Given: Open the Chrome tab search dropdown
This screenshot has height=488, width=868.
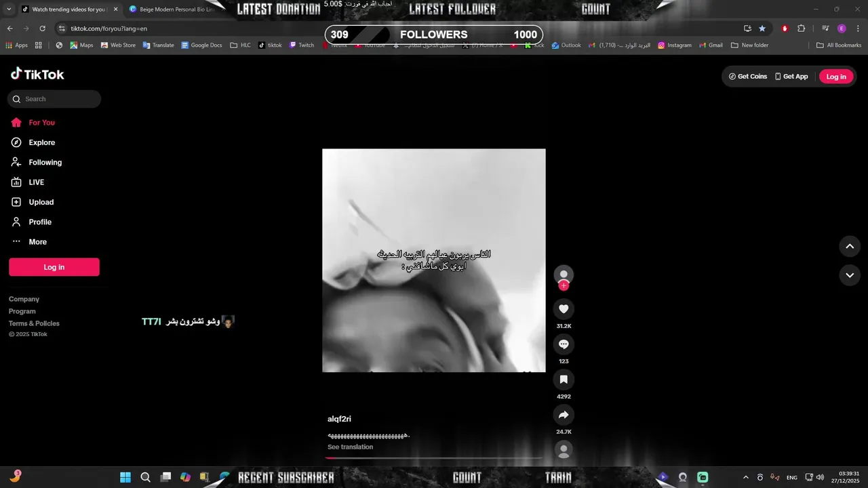Looking at the screenshot, I should tap(9, 9).
